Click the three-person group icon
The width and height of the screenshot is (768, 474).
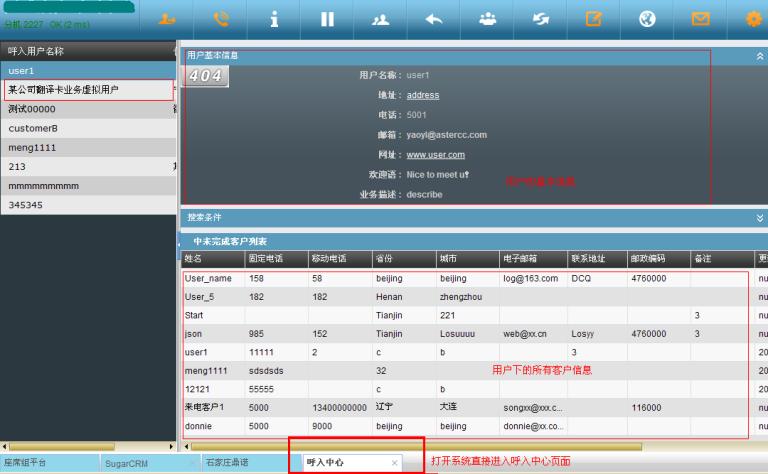click(x=487, y=18)
